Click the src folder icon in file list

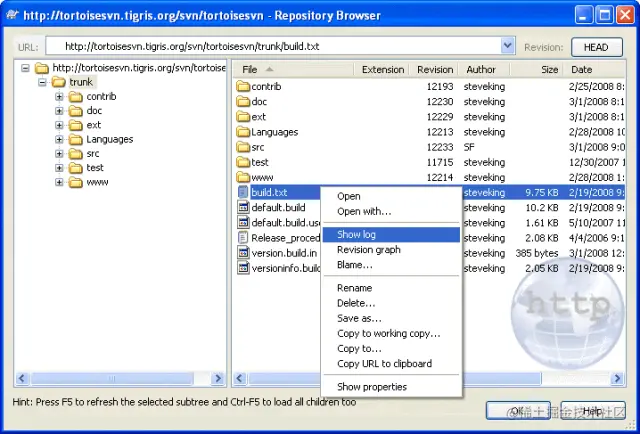(x=243, y=147)
